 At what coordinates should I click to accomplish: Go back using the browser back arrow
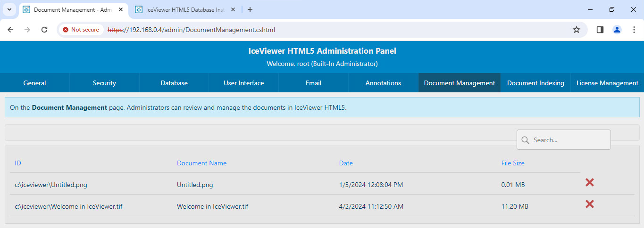coord(10,30)
